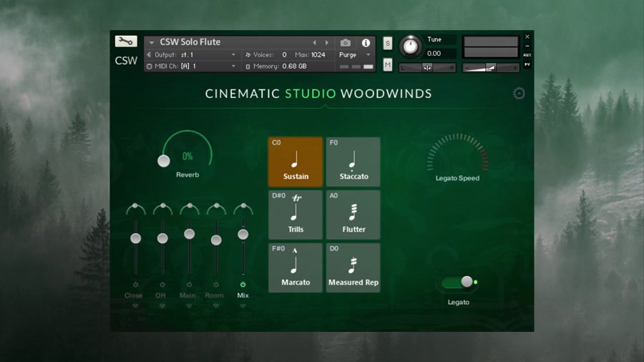Click the camera snapshot icon
This screenshot has width=644, height=362.
346,43
